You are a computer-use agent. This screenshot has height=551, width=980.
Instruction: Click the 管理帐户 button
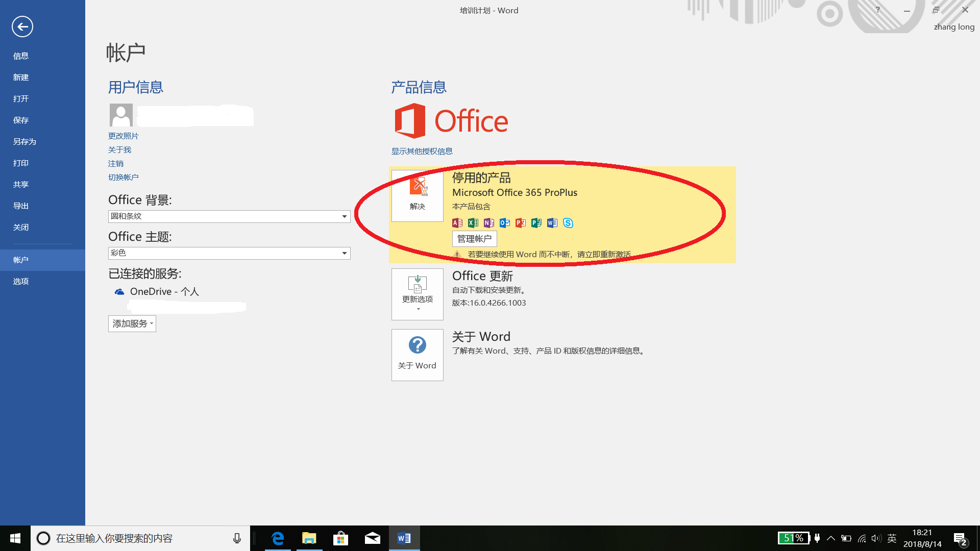pos(474,239)
